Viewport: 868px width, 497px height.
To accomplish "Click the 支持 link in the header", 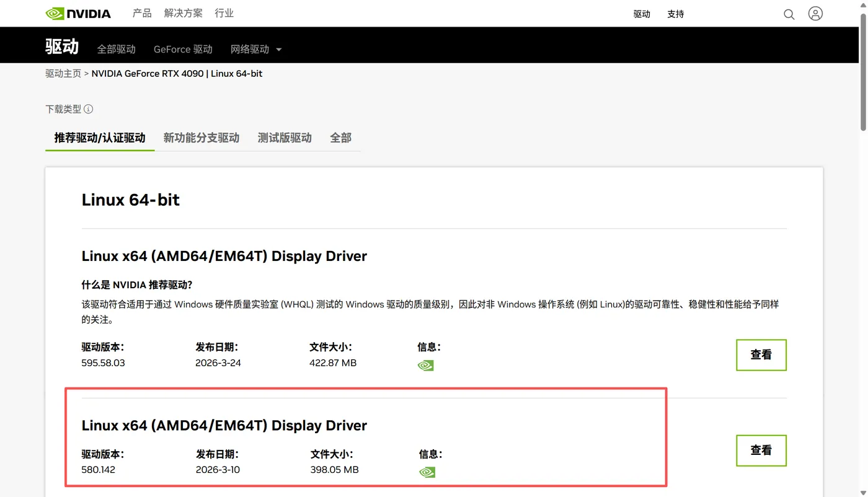I will click(676, 14).
